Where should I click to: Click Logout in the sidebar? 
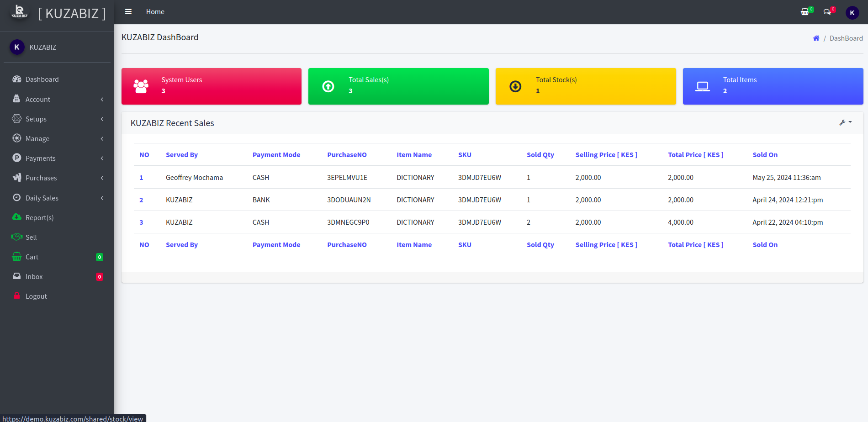click(x=36, y=296)
